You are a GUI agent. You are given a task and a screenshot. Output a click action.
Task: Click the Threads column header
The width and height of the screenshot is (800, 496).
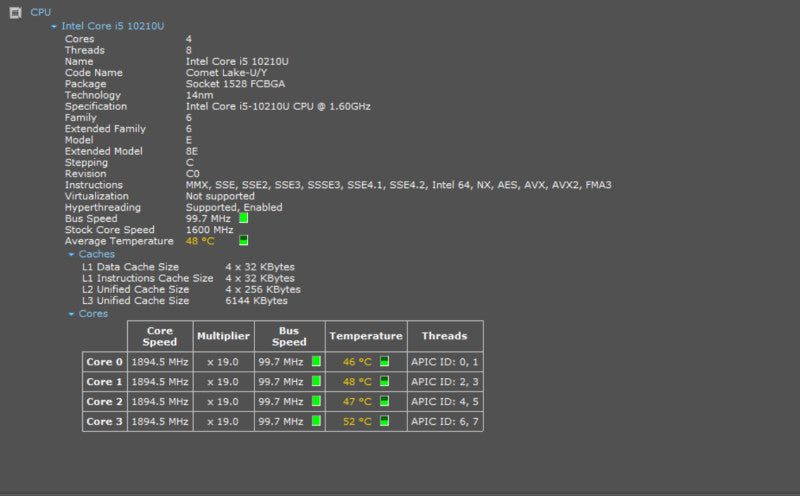click(445, 336)
